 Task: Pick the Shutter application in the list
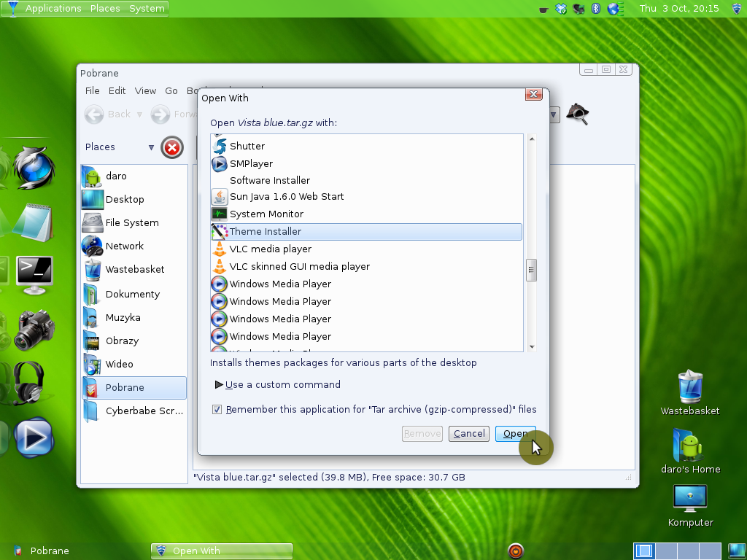coord(247,147)
